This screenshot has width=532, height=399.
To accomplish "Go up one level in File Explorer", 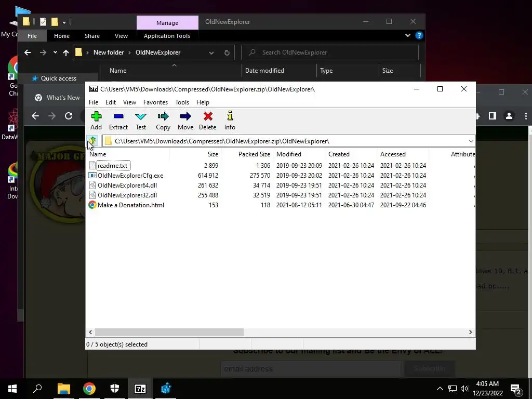I will click(66, 52).
